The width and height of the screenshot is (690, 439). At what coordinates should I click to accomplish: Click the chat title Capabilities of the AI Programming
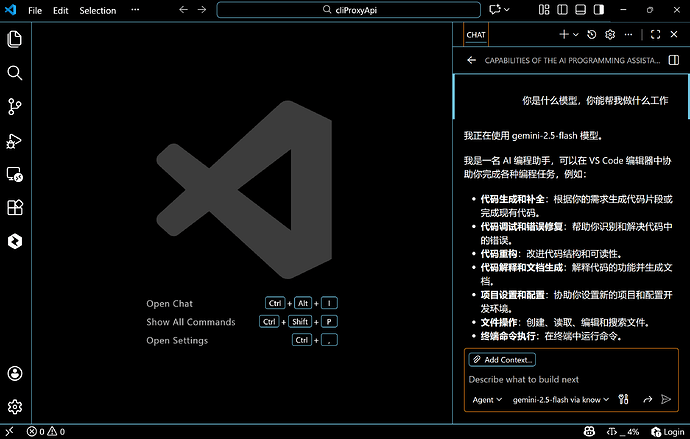pos(572,61)
